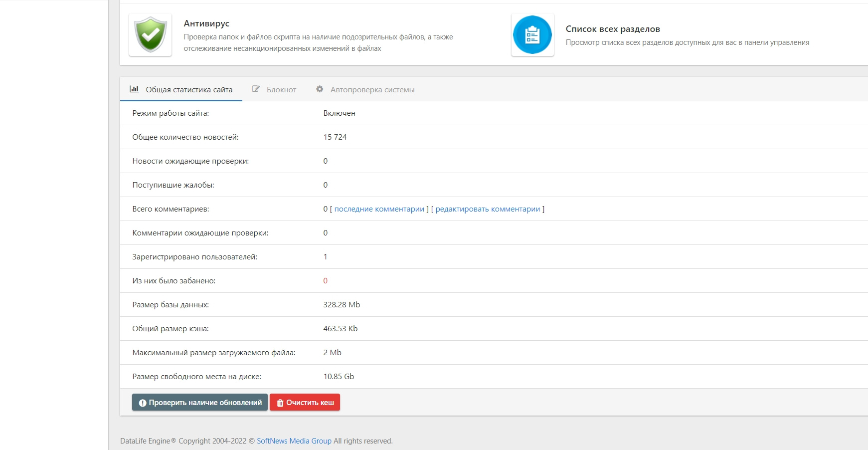Open the последние комментарии link
The height and width of the screenshot is (450, 868).
(x=379, y=209)
